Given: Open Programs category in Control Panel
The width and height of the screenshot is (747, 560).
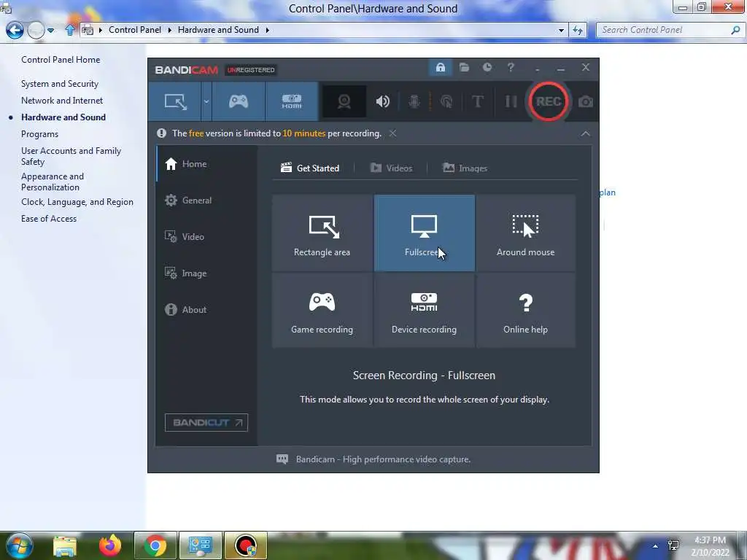Looking at the screenshot, I should click(39, 134).
